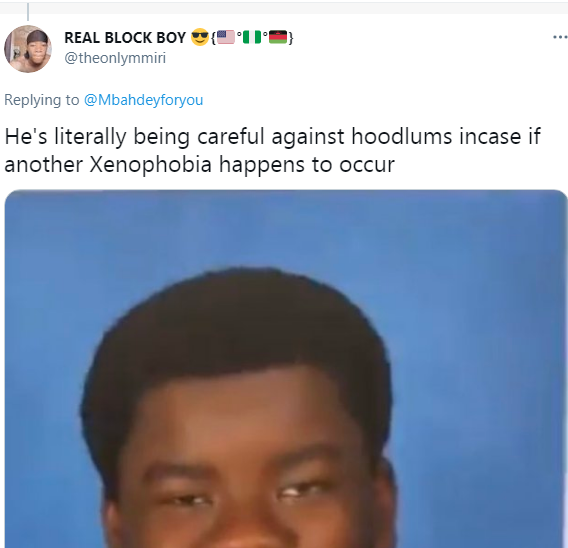Select the REAL BLOCK BOY display name
Image resolution: width=568 pixels, height=548 pixels.
125,38
